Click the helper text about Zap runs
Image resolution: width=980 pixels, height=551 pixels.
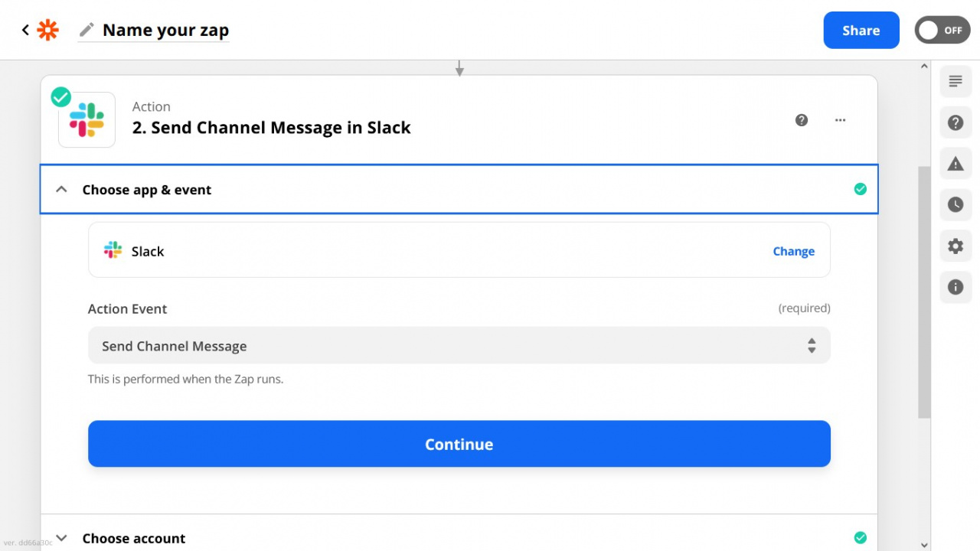(185, 379)
